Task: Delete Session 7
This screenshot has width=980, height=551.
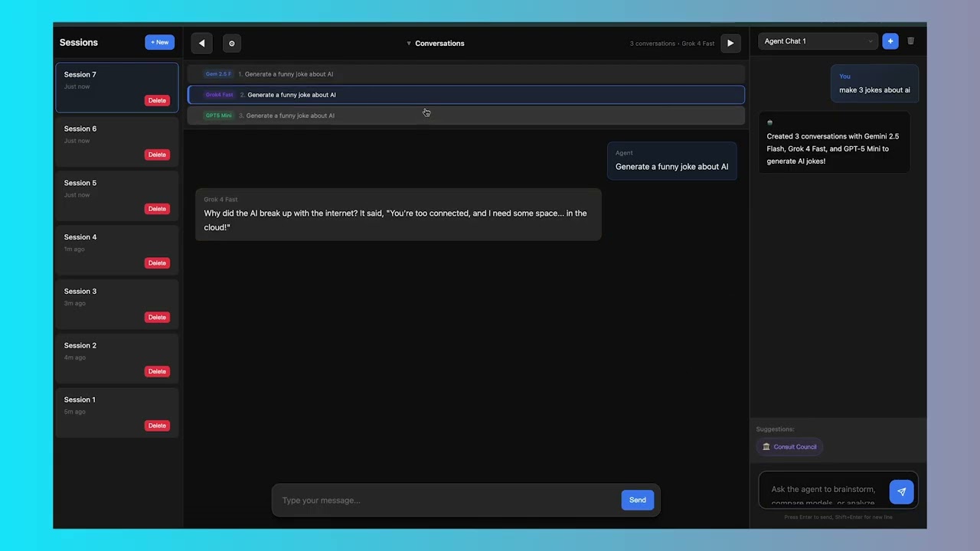Action: (157, 100)
